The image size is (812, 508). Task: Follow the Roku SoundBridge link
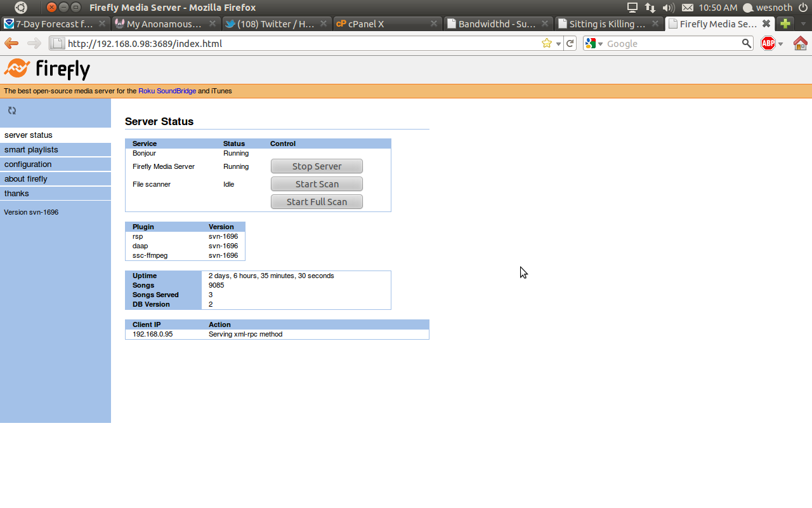pyautogui.click(x=167, y=91)
